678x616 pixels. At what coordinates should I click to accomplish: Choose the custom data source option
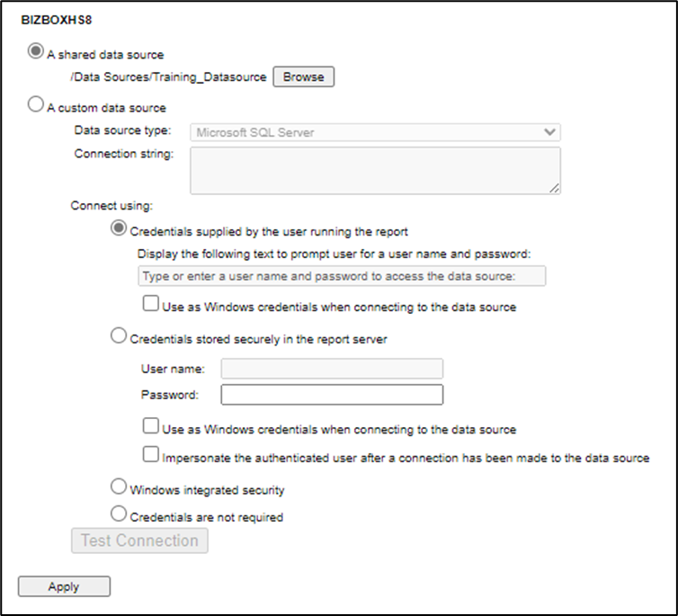click(36, 105)
